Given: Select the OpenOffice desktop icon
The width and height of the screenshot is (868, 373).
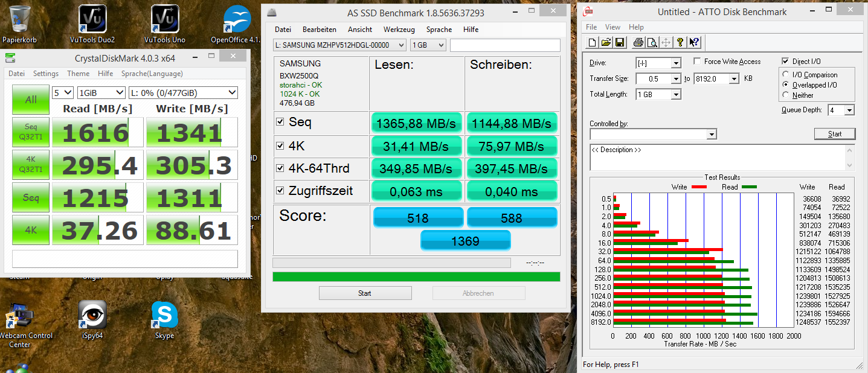Looking at the screenshot, I should [x=237, y=24].
